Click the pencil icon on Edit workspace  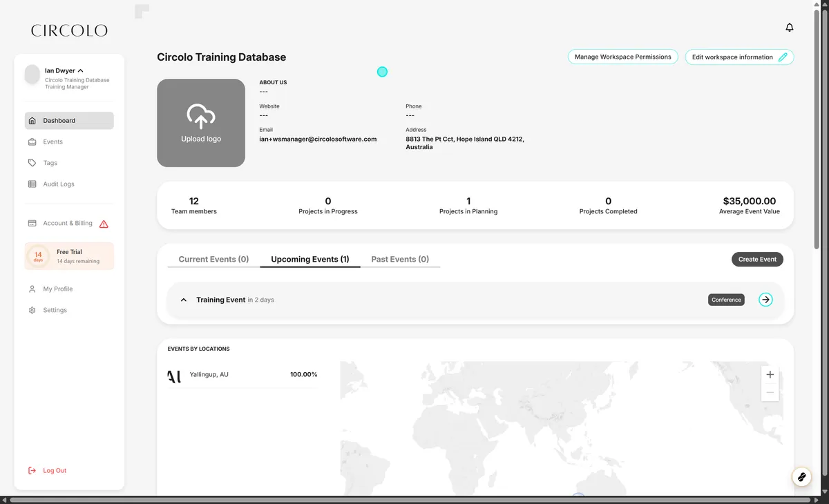point(783,57)
